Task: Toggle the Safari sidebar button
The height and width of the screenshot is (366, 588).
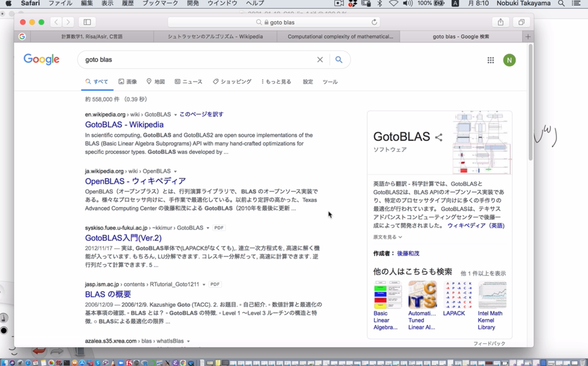Action: pos(87,22)
